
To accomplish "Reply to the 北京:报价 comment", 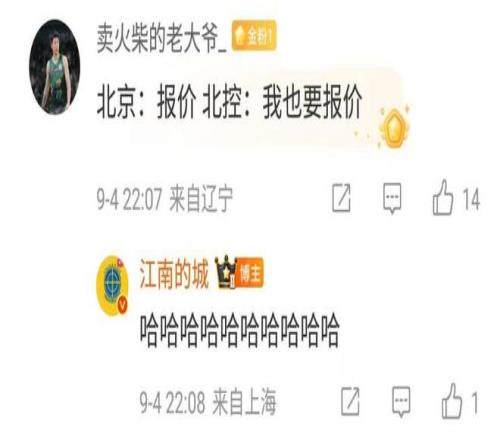I will click(392, 198).
